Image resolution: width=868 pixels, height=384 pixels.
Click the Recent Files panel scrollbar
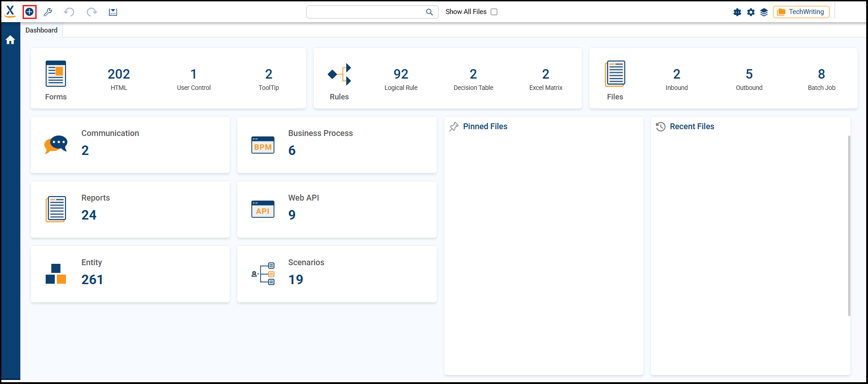pos(849,226)
